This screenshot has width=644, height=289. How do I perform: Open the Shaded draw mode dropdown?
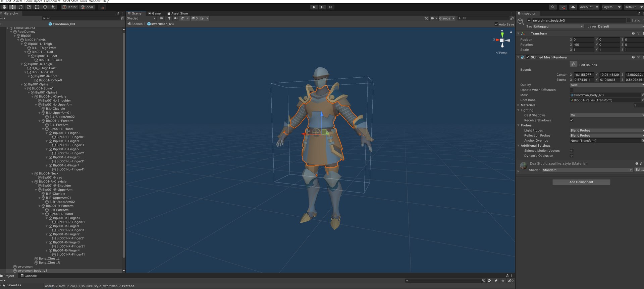coord(141,18)
